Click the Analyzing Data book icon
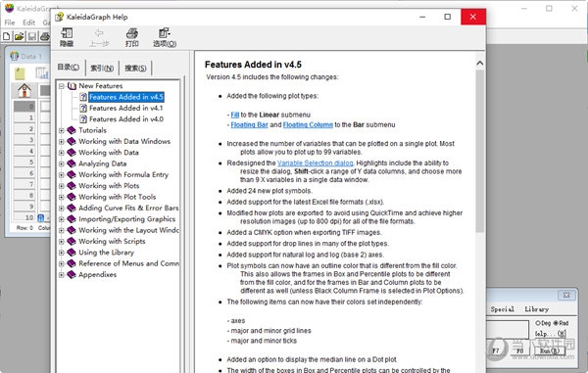Image resolution: width=588 pixels, height=373 pixels. tap(72, 163)
